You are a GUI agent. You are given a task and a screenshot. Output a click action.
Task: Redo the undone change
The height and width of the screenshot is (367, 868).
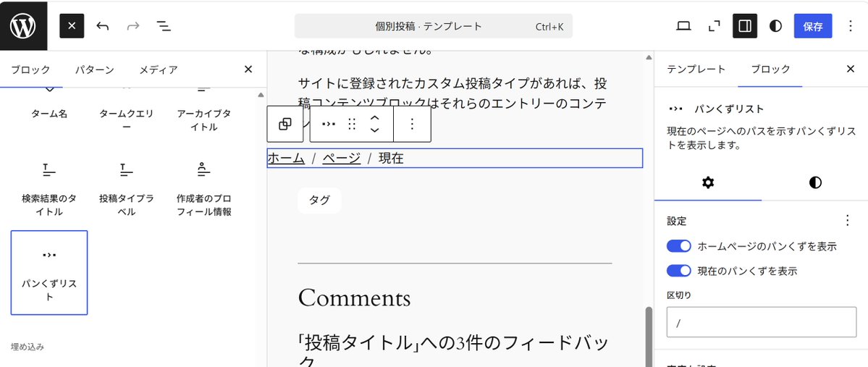coord(133,26)
